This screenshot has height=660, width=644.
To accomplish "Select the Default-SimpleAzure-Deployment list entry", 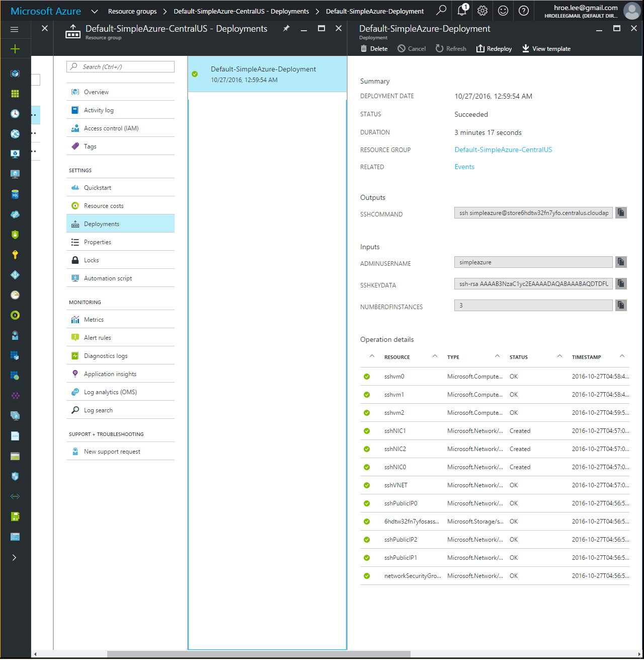I will 267,74.
